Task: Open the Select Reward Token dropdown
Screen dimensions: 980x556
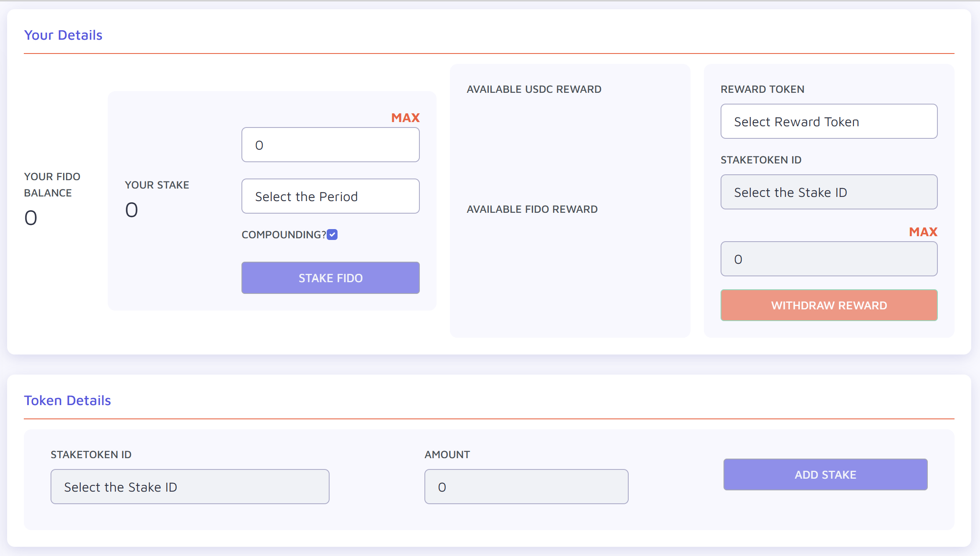Action: point(829,121)
